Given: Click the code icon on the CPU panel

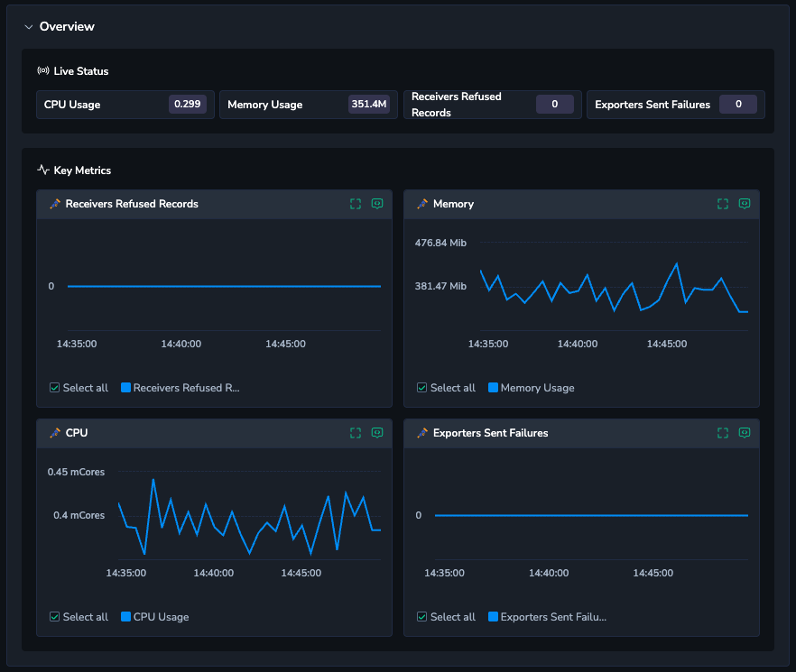Looking at the screenshot, I should (377, 433).
